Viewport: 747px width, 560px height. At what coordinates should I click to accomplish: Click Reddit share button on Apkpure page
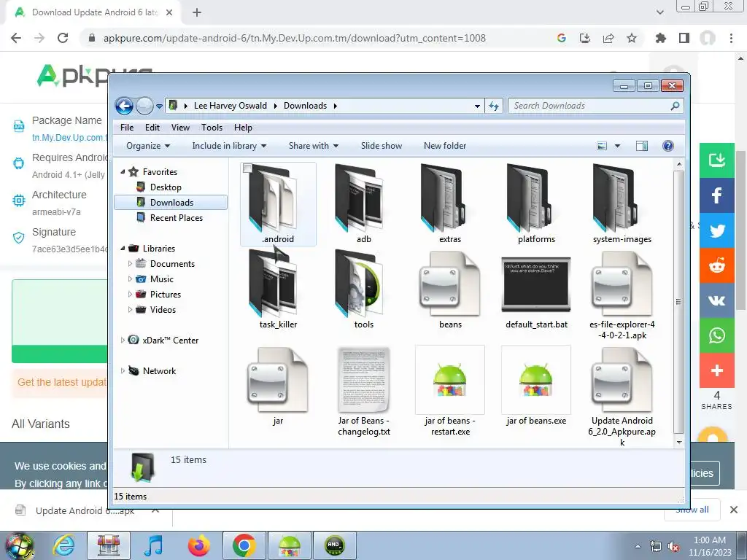[716, 265]
